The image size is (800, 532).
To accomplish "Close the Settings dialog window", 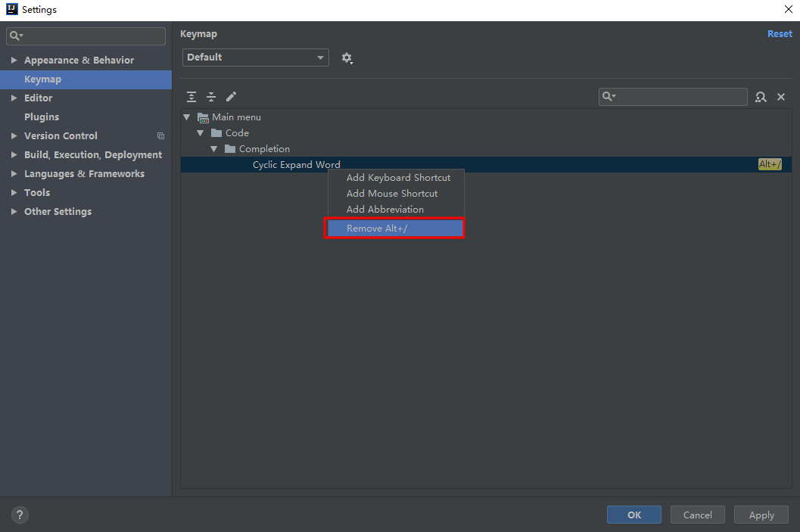I will click(x=788, y=9).
